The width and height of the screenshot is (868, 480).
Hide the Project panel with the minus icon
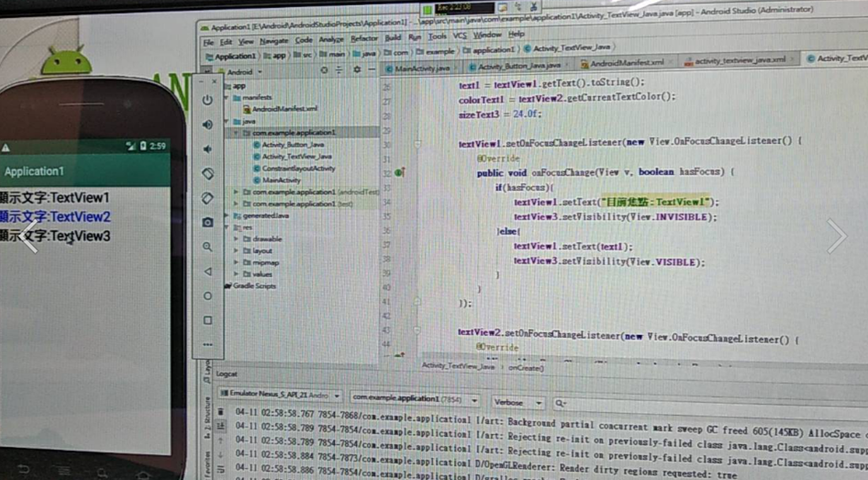(x=372, y=70)
